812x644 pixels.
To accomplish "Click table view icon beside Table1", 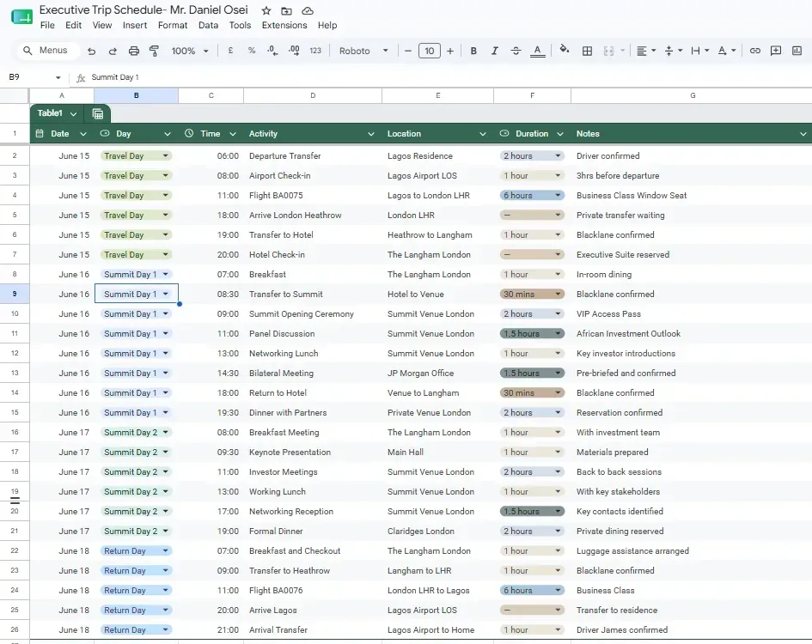I will [98, 113].
